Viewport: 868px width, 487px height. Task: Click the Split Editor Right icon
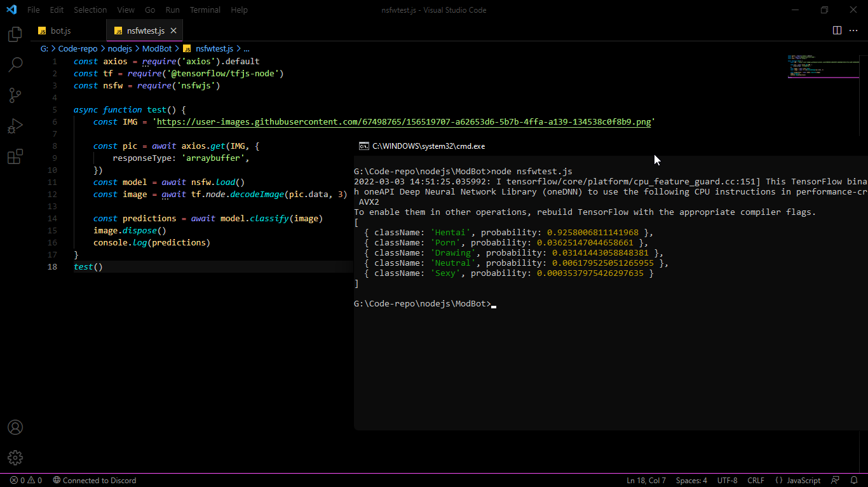(837, 31)
